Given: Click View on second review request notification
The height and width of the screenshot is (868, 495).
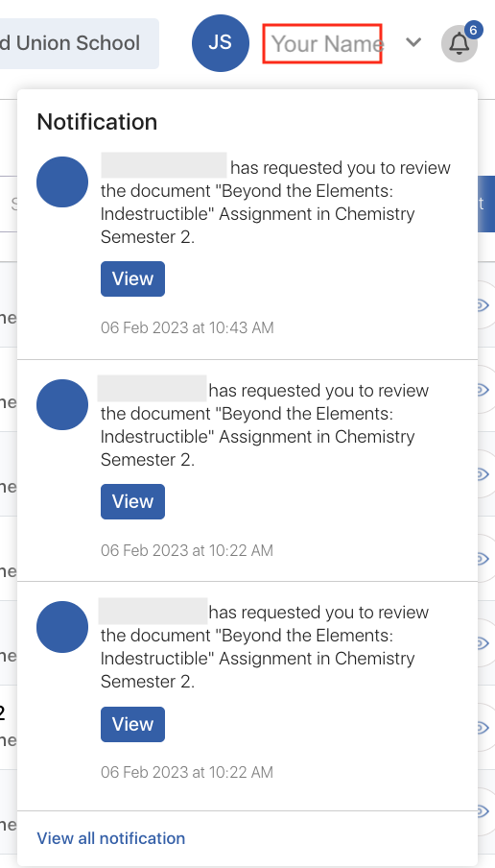Looking at the screenshot, I should click(x=132, y=501).
